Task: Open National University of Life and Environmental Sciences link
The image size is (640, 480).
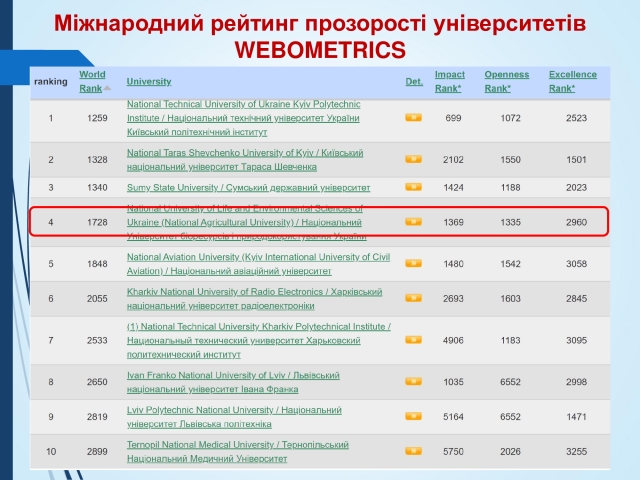Action: click(247, 222)
